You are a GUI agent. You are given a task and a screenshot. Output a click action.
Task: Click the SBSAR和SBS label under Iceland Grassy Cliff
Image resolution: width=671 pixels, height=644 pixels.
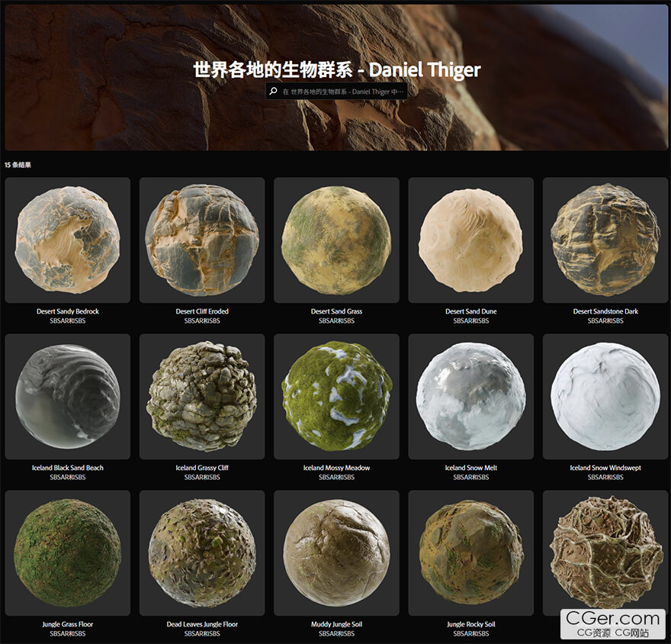(x=202, y=477)
